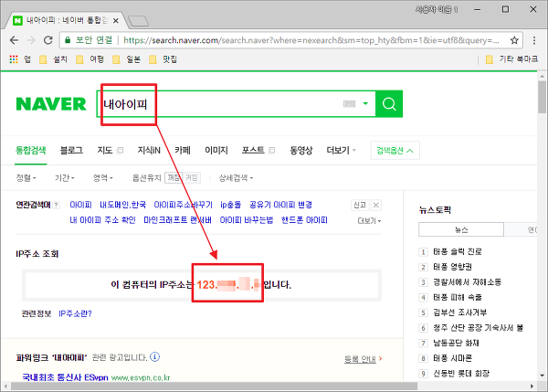The width and height of the screenshot is (548, 392).
Task: Set 옵션유지 toggle to 꺼짐
Action: tap(174, 177)
